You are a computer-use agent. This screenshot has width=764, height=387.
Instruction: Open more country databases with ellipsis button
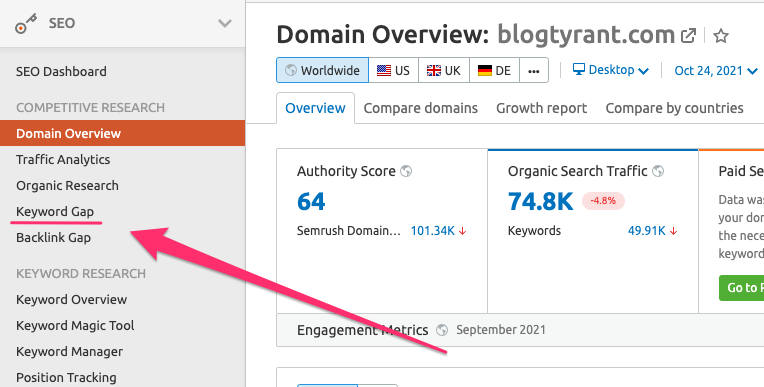534,70
